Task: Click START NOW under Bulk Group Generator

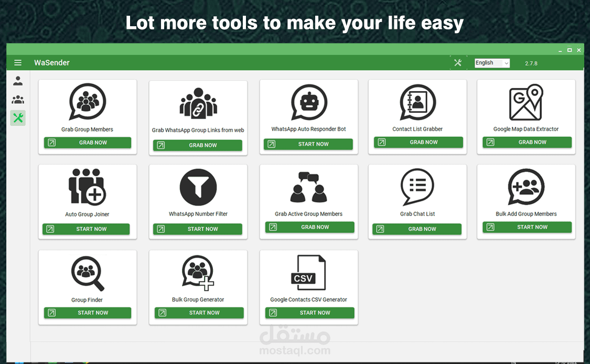Action: pos(199,313)
